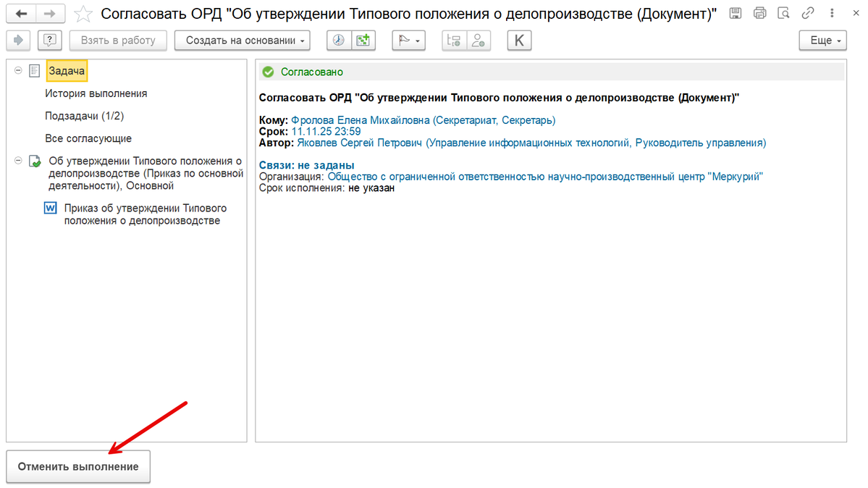Click the copy link chain icon

(808, 13)
